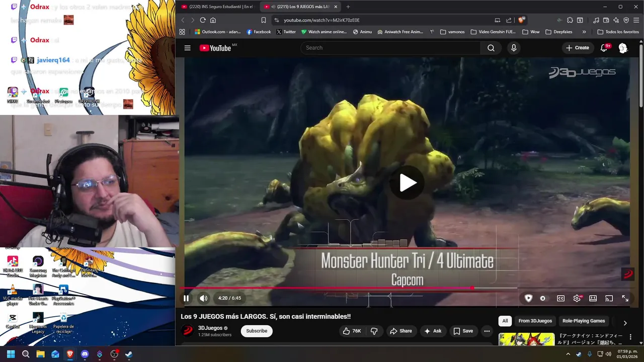Click the progress bar scrubber dot
This screenshot has width=644, height=362.
pos(472,288)
